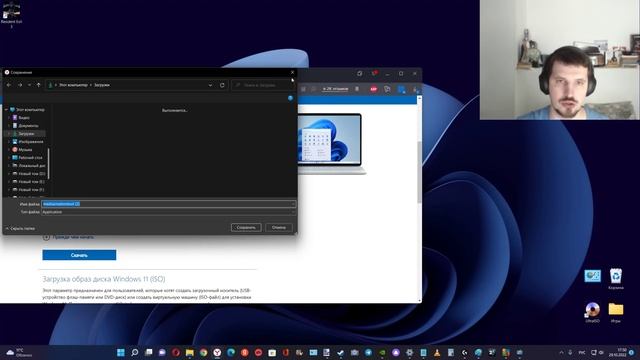
Task: Open address bar history dropdown
Action: point(210,85)
